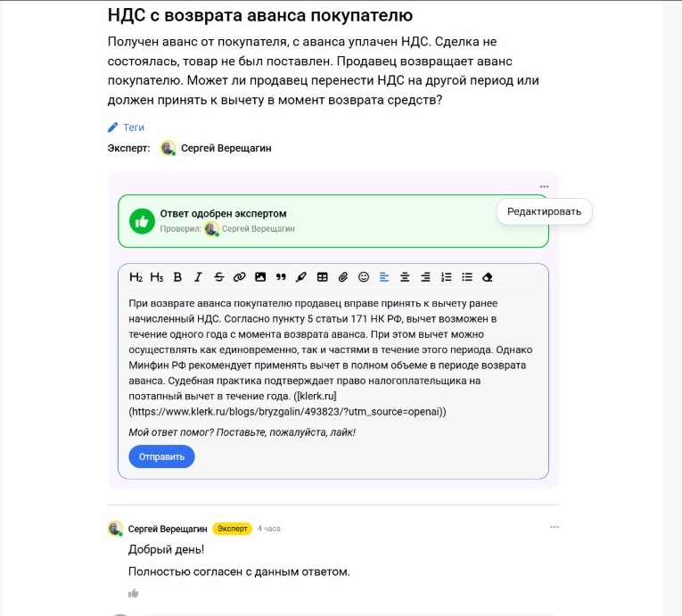Open three-dot menu on Сергей Верещагин's comment

click(x=555, y=528)
